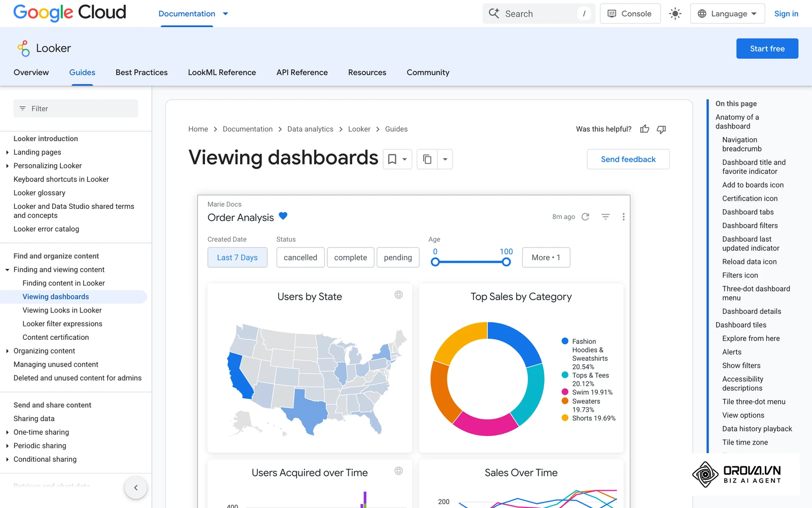Toggle the pending status filter
The image size is (812, 508).
pyautogui.click(x=398, y=258)
